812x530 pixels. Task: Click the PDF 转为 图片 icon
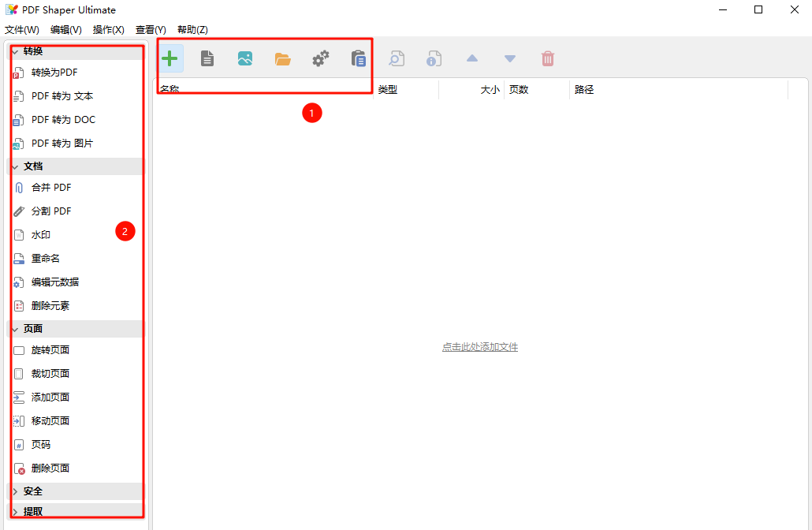pyautogui.click(x=18, y=144)
